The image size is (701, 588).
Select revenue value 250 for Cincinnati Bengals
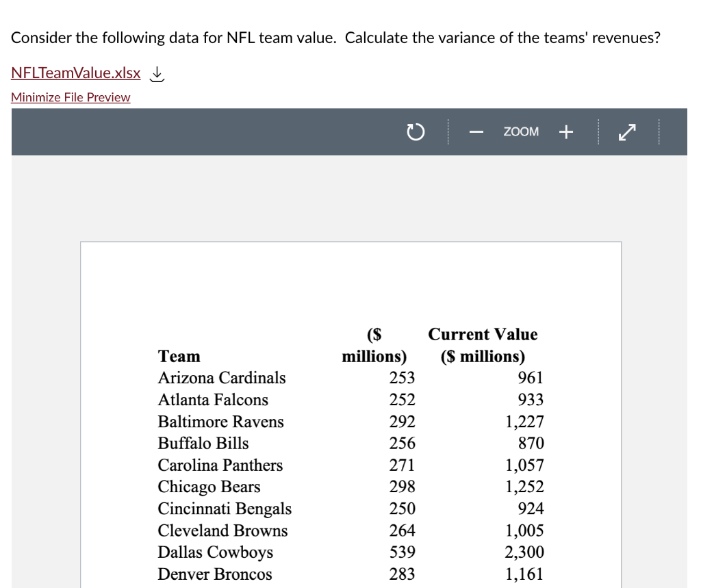pos(402,509)
